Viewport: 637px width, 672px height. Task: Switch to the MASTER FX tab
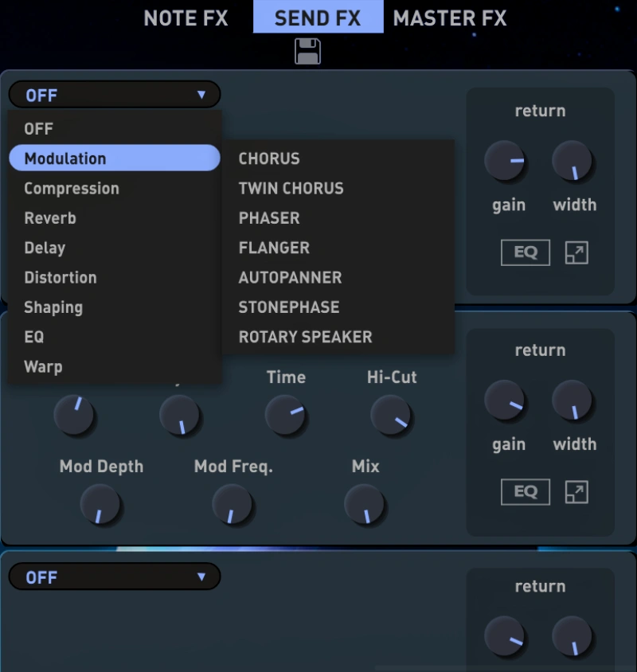coord(450,18)
